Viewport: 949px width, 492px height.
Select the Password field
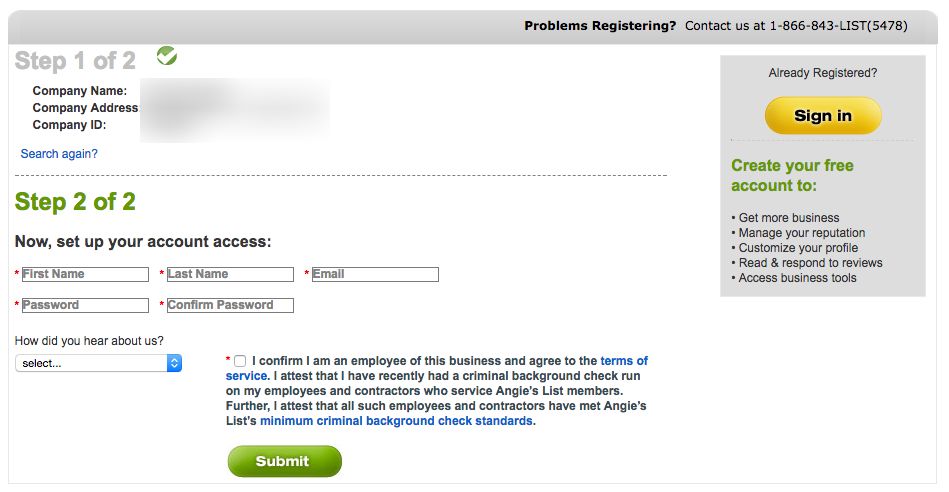[85, 305]
